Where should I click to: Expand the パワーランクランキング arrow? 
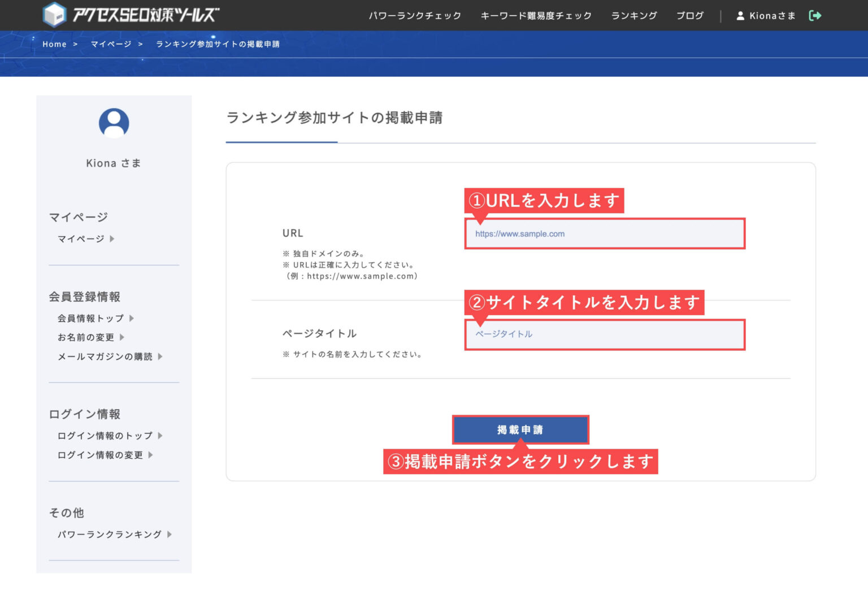pos(169,534)
